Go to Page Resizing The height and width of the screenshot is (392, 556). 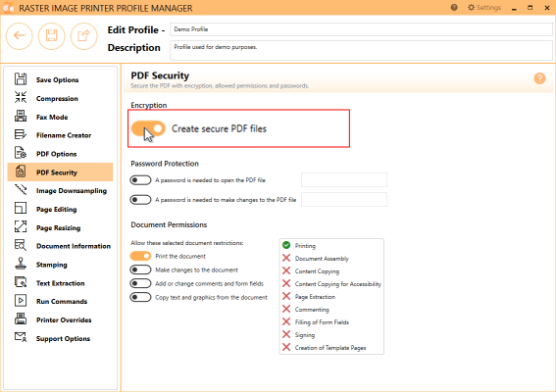click(x=60, y=227)
